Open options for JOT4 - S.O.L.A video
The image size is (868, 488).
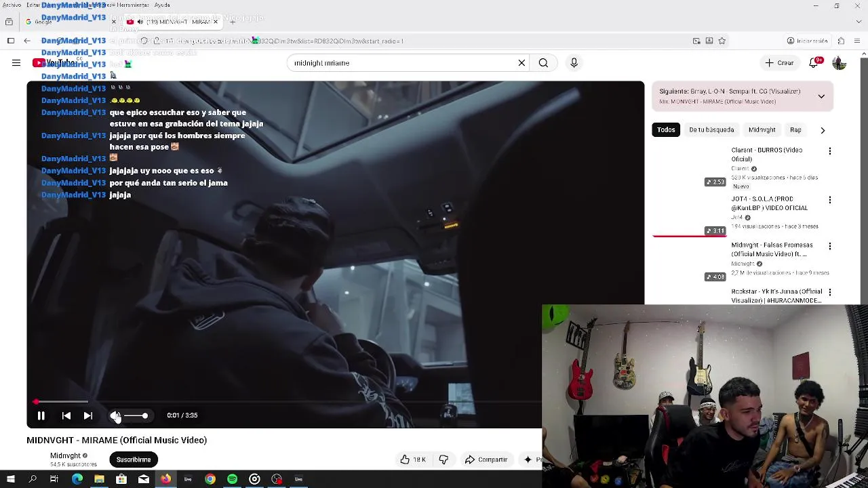830,200
